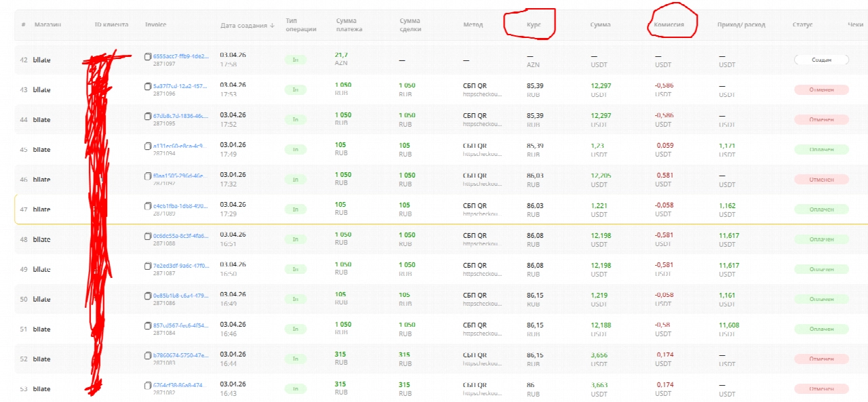Screen dimensions: 868x402
Task: Click the Метод column header
Action: coord(473,25)
